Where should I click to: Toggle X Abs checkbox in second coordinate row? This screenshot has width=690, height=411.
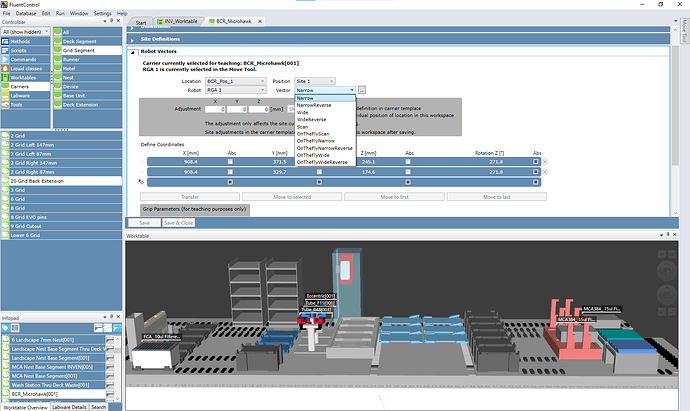[x=230, y=172]
